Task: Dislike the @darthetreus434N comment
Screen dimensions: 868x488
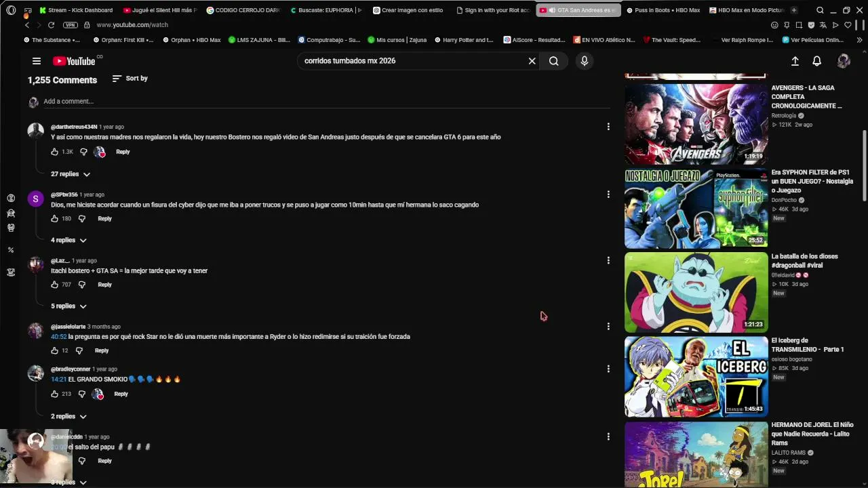Action: coord(84,152)
